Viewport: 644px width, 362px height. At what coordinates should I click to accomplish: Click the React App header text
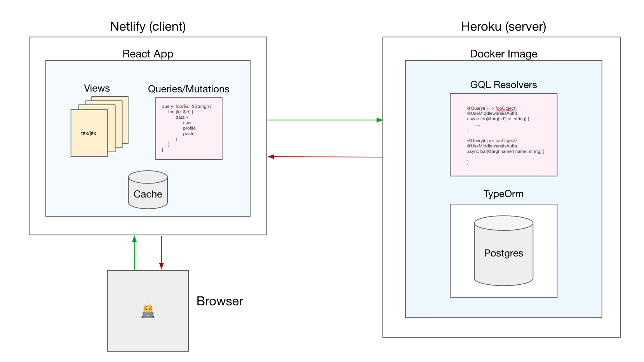(148, 54)
